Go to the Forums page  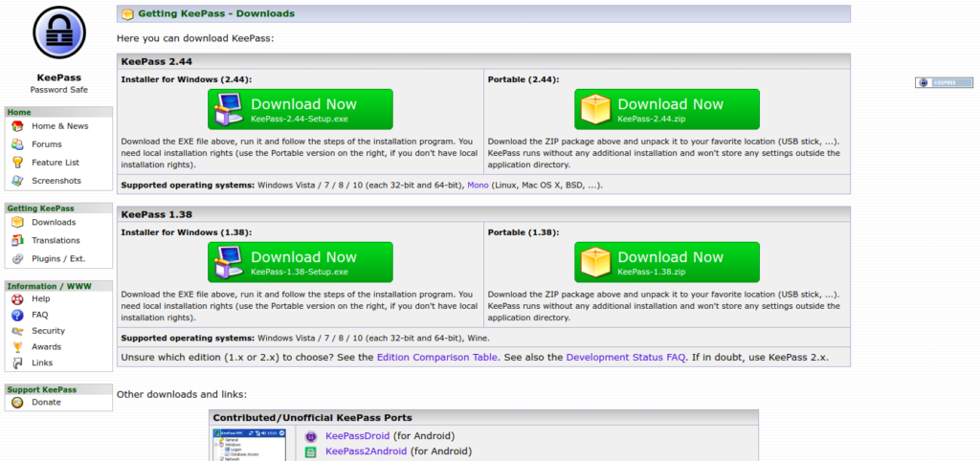(47, 144)
